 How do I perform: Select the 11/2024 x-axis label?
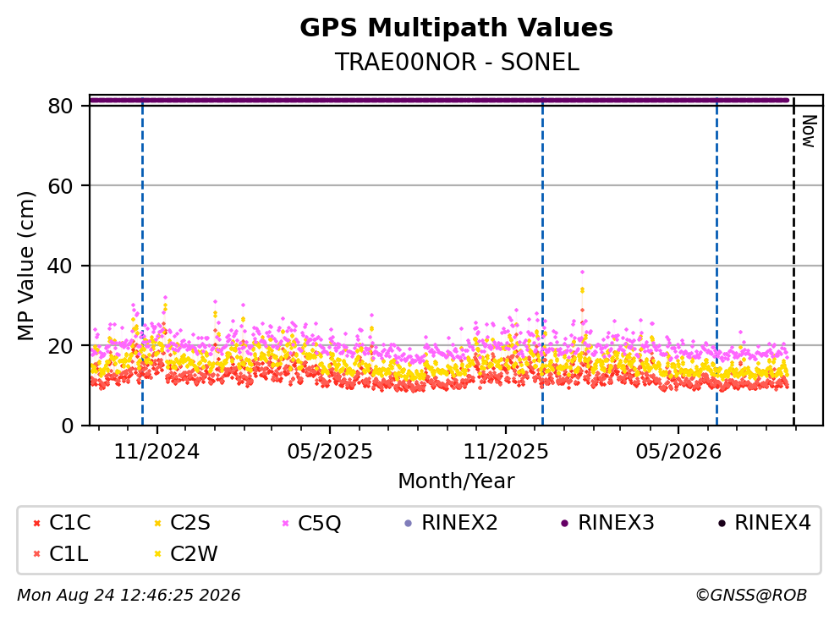pos(156,452)
